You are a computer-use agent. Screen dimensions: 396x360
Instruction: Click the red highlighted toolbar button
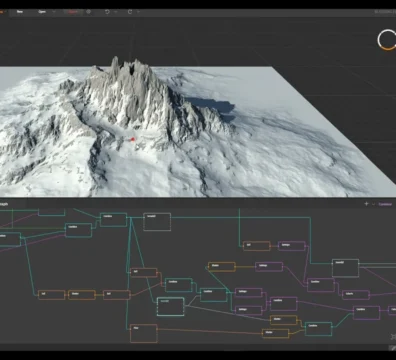click(73, 12)
